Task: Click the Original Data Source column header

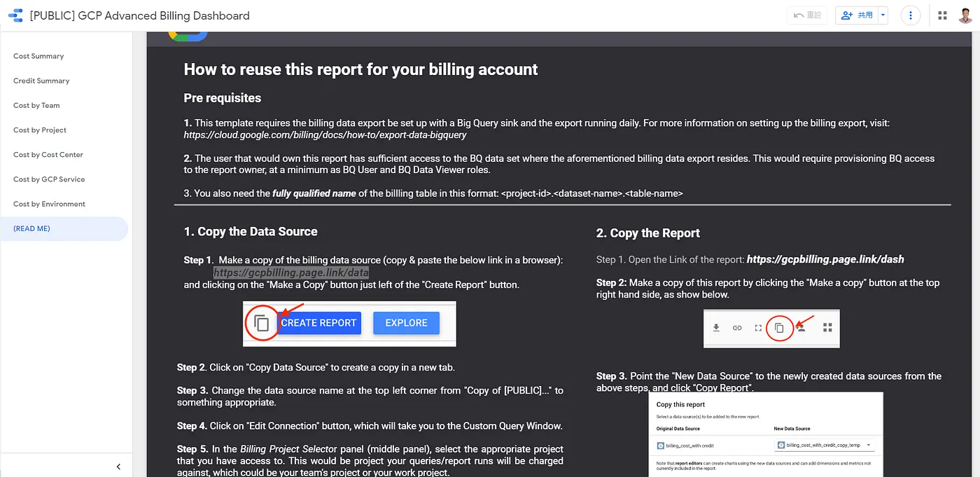Action: point(678,429)
